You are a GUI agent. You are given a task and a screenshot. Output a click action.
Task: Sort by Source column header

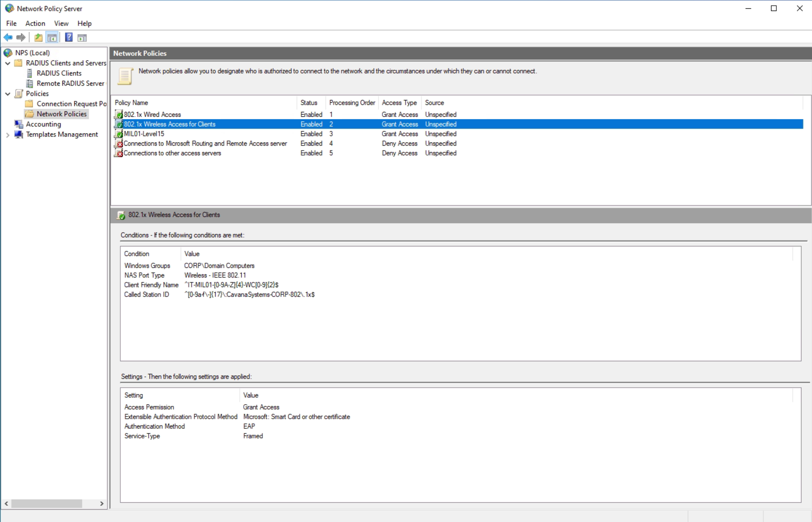(612, 103)
